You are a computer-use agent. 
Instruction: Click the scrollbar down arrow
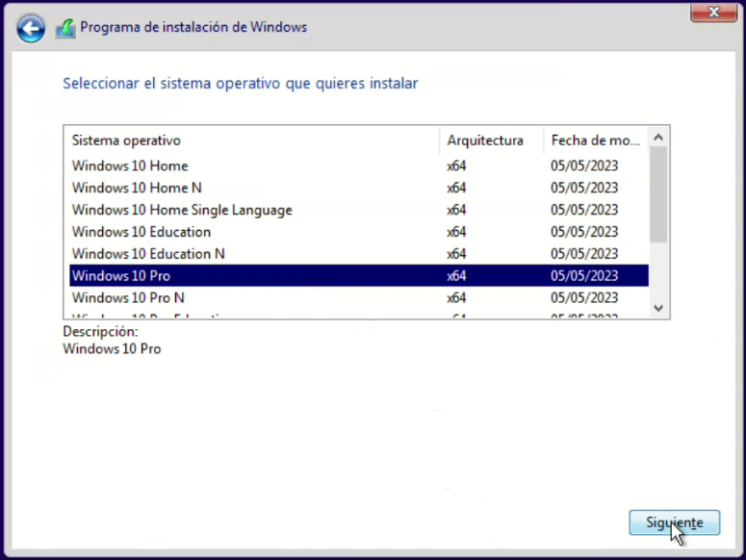(659, 307)
